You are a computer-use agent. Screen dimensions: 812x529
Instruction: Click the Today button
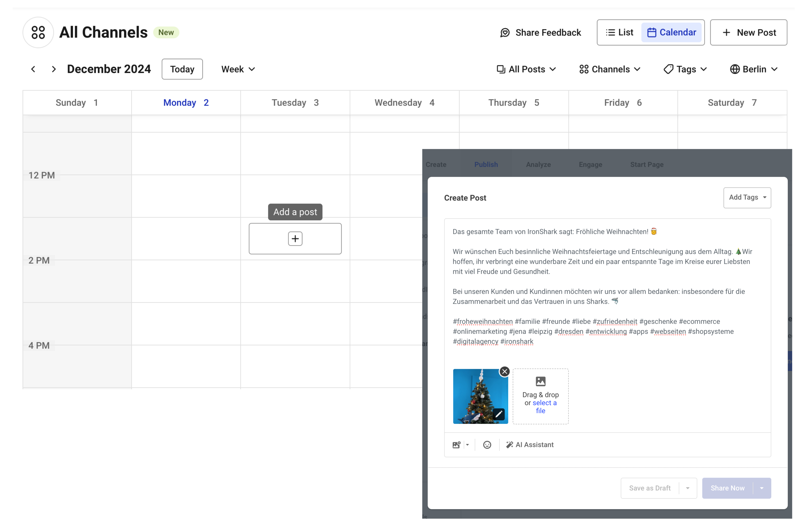182,69
